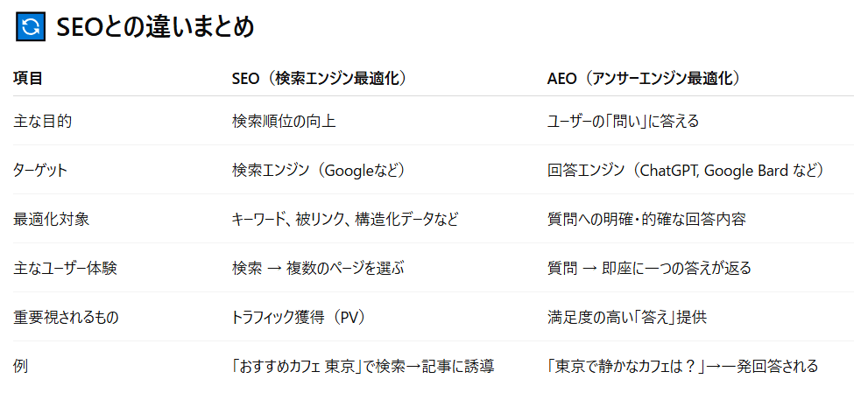Click the 'キーワード、被リンク、構造化データなど' cell

tap(345, 219)
